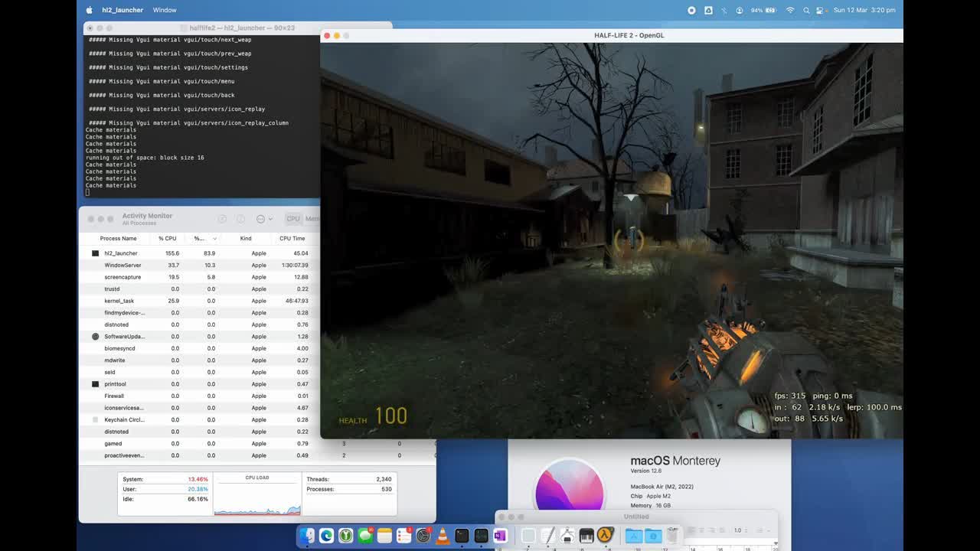This screenshot has width=980, height=551.
Task: Select the mdwrite process row
Action: point(199,360)
